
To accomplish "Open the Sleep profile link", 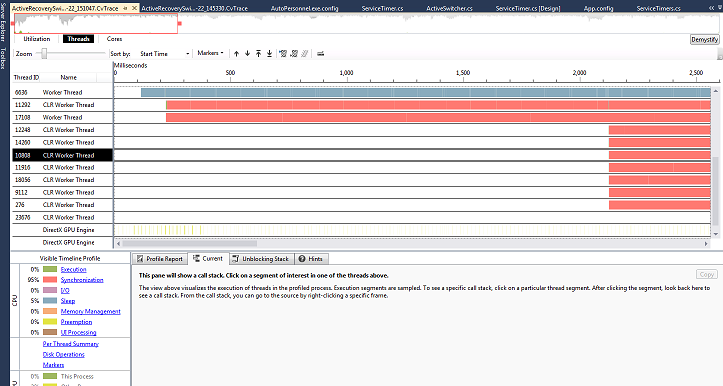I will click(68, 301).
